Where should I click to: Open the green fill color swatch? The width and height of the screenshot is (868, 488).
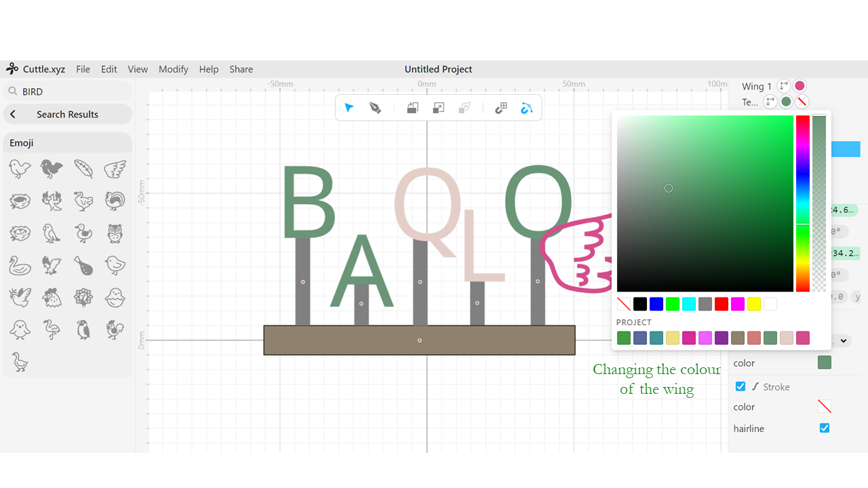825,363
